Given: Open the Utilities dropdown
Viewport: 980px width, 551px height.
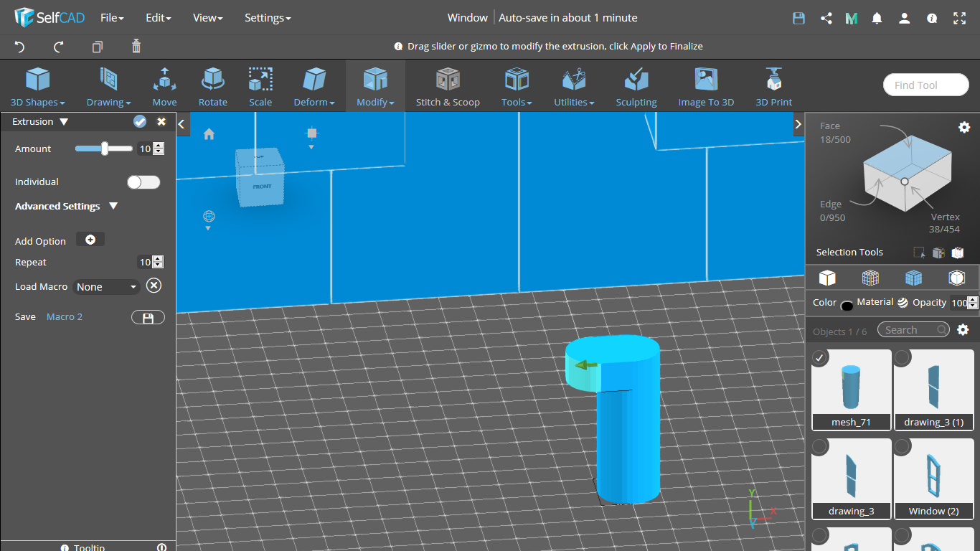Looking at the screenshot, I should (574, 86).
